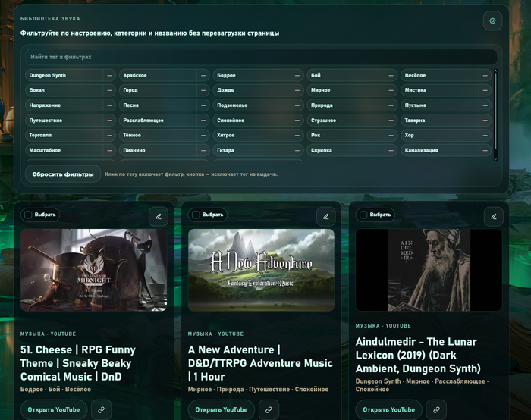Copy the link of the A New Adventure card
This screenshot has width=531, height=420.
[269, 410]
